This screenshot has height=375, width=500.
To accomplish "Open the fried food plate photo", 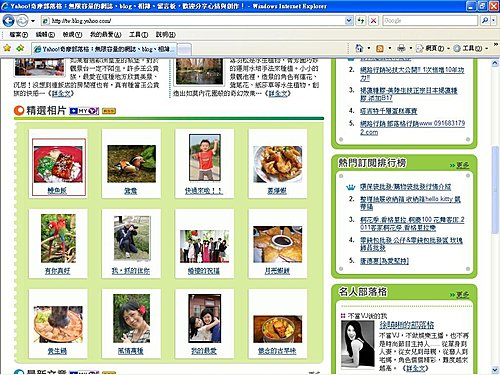I will click(277, 164).
